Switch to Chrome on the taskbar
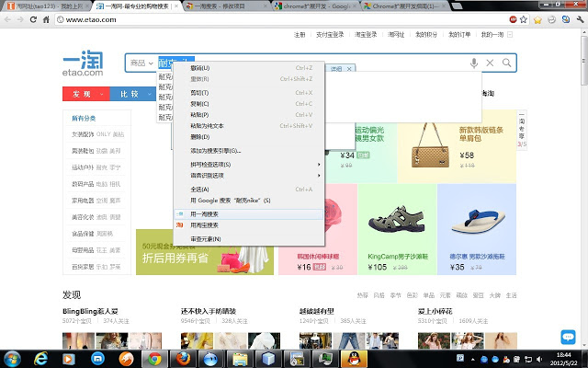This screenshot has height=368, width=588. 154,359
